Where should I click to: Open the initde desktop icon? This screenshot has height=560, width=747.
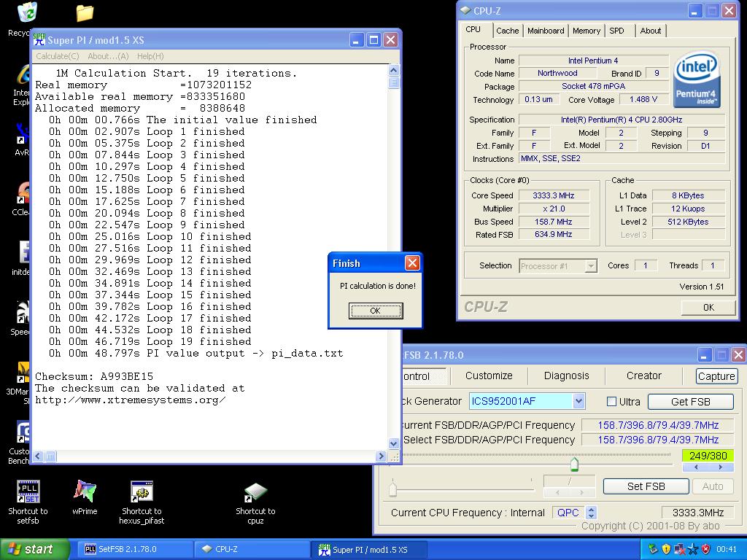click(x=24, y=252)
